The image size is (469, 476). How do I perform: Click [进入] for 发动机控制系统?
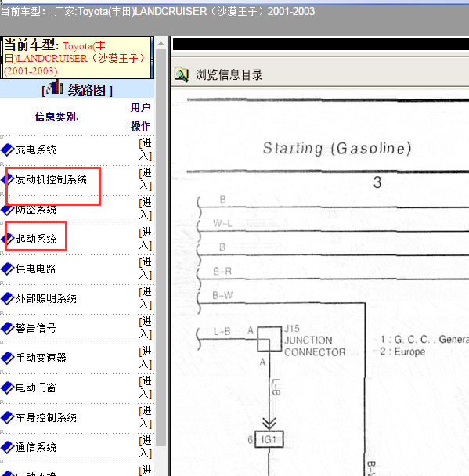146,179
